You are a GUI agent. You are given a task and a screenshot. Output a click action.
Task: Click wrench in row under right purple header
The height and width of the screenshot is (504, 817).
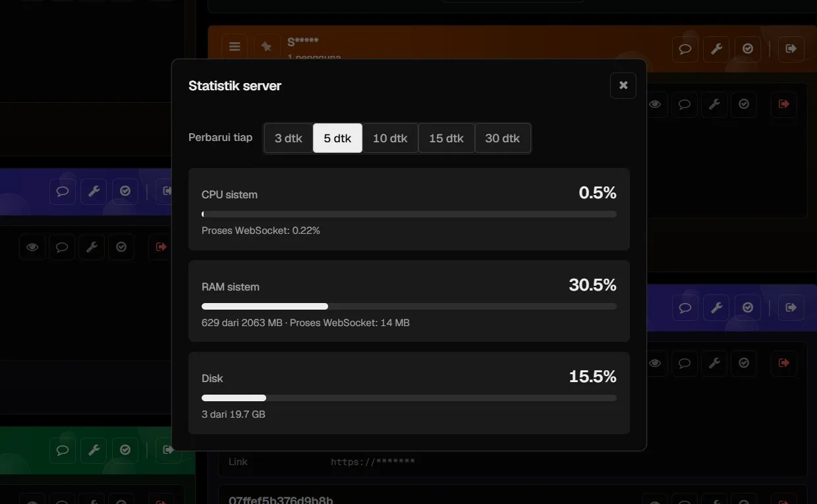pos(714,363)
